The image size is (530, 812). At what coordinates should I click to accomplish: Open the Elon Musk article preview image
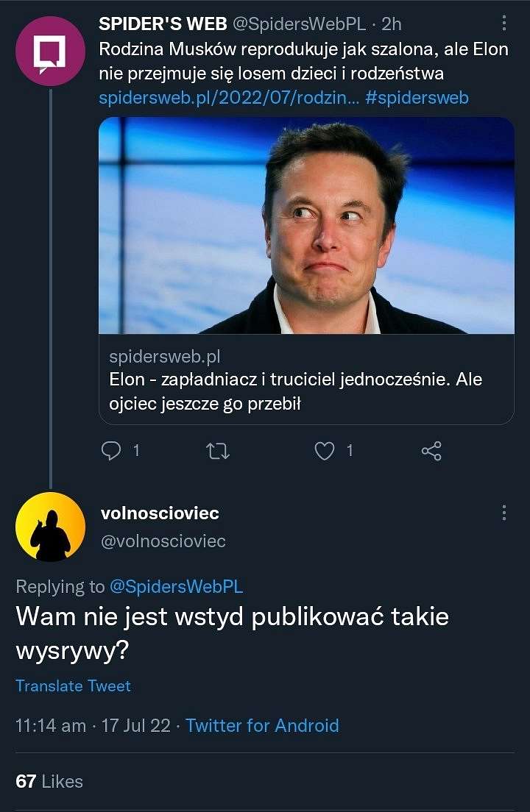pyautogui.click(x=306, y=225)
